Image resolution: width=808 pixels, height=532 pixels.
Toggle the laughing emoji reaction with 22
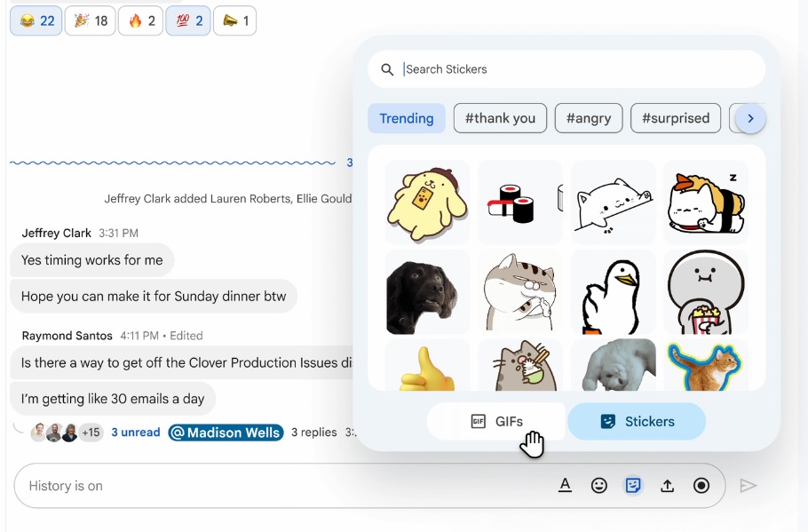point(36,20)
